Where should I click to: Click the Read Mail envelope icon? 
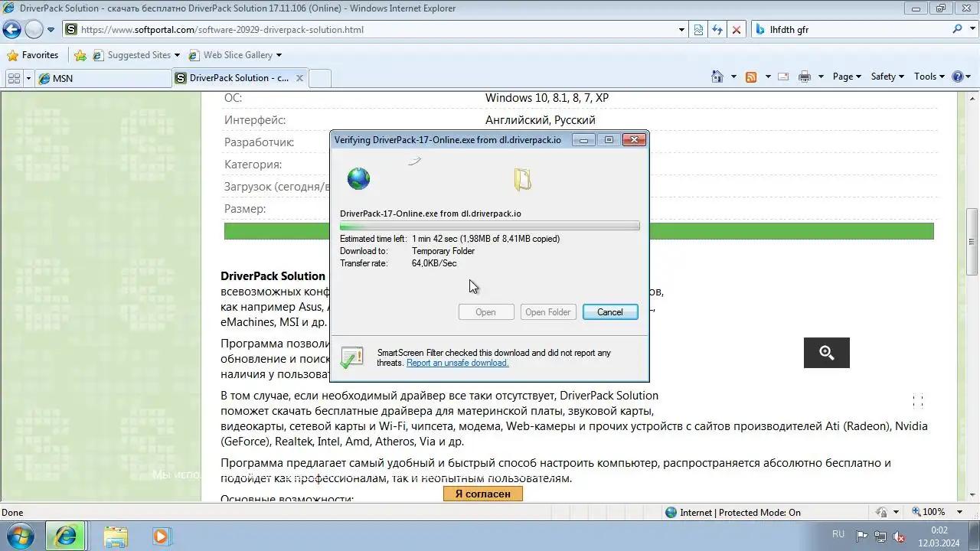[x=783, y=77]
